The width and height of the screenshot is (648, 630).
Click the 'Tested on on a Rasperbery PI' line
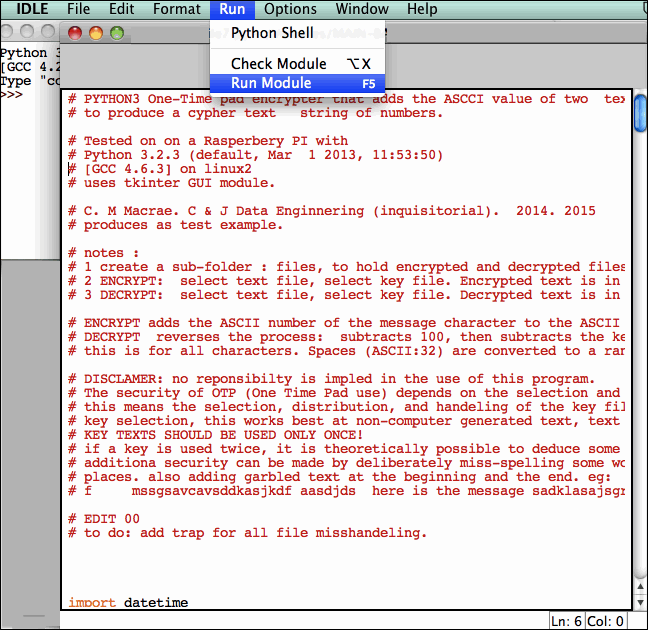pos(208,141)
